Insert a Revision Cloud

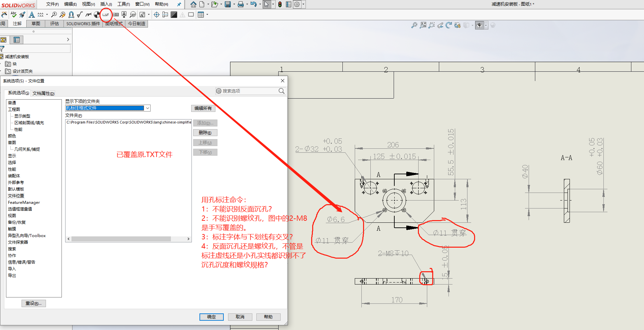191,15
